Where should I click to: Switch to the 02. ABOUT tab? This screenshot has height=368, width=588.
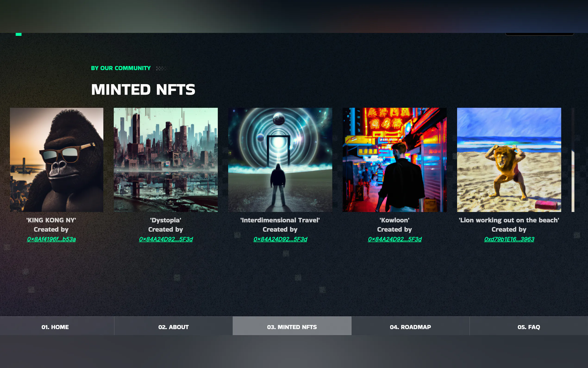(x=173, y=327)
